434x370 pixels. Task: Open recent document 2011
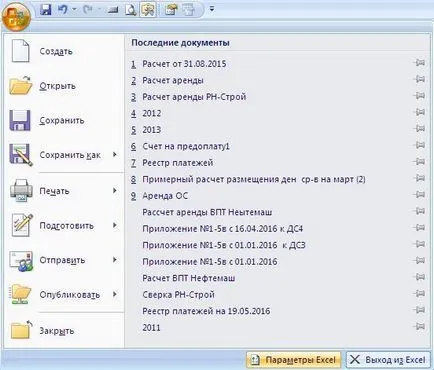click(151, 328)
